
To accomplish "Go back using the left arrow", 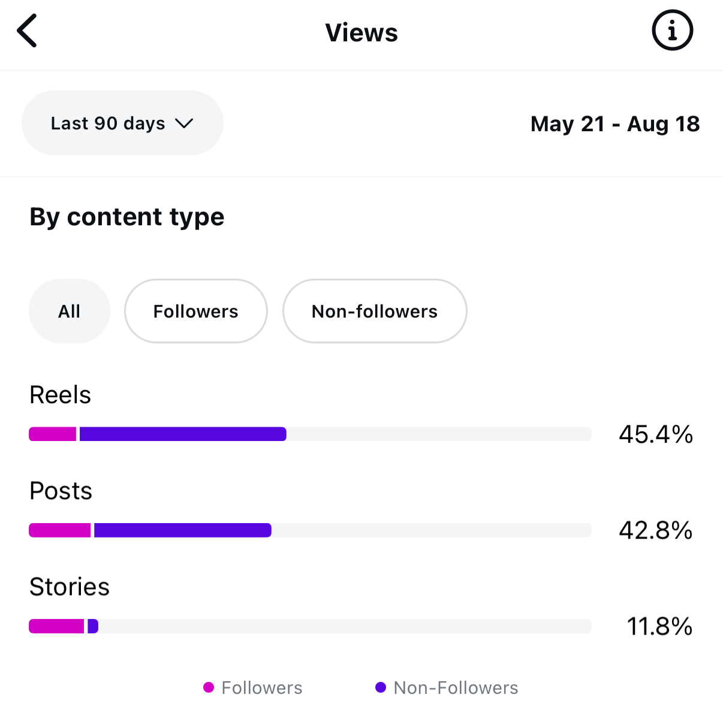I will click(x=28, y=31).
